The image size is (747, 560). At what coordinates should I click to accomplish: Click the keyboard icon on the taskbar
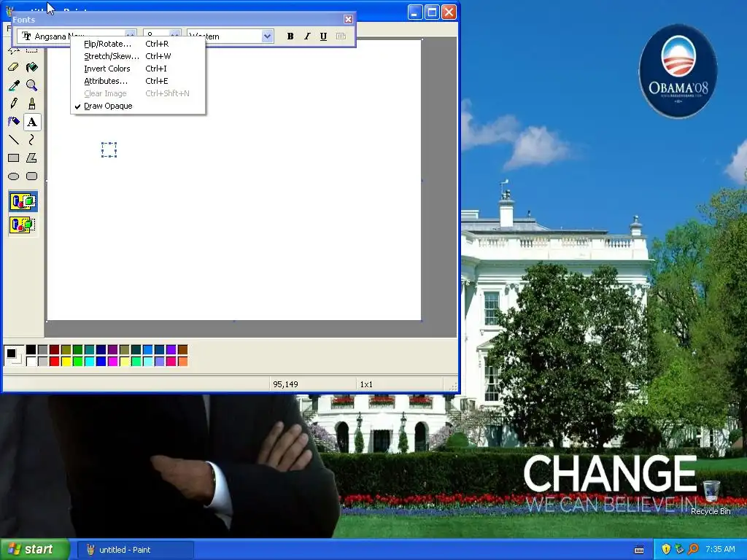coord(639,550)
